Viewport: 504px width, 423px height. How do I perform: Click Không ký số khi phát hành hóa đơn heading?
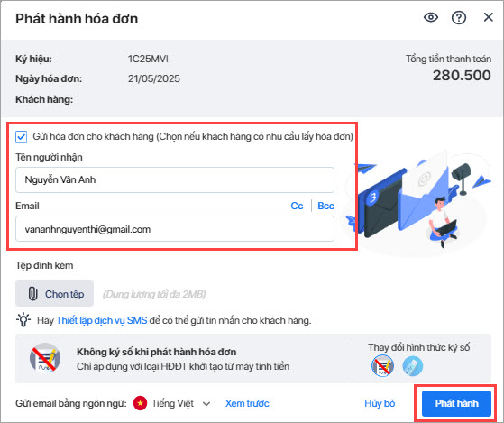coord(156,352)
